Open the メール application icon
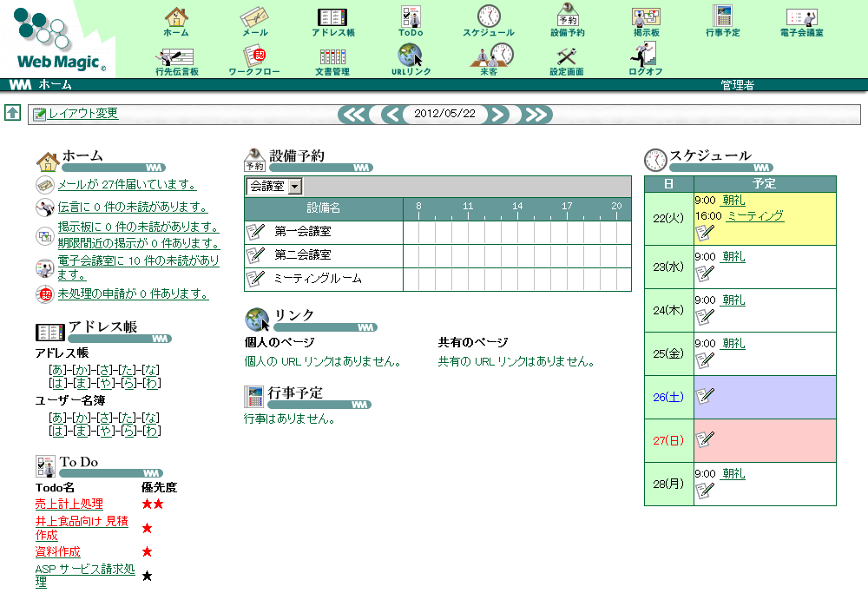The width and height of the screenshot is (868, 600). coord(256,19)
